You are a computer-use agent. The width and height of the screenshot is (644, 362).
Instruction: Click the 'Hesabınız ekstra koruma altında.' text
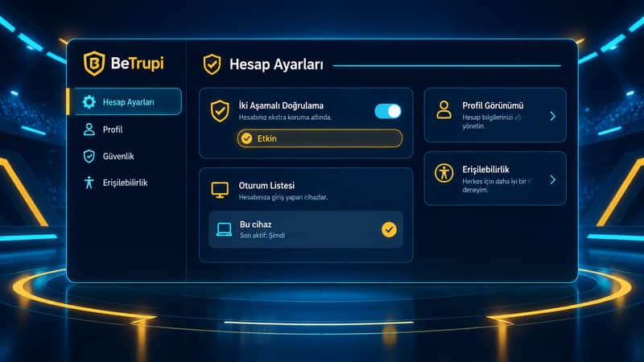coord(285,117)
